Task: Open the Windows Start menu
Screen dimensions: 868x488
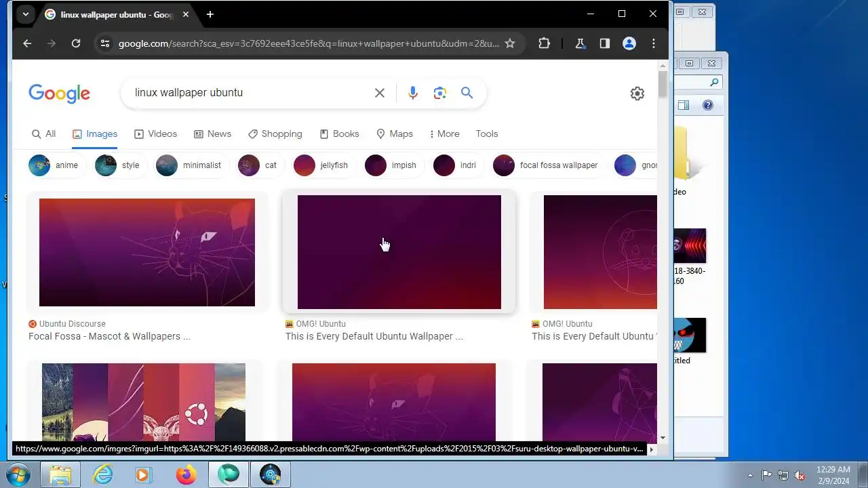Action: (x=18, y=474)
